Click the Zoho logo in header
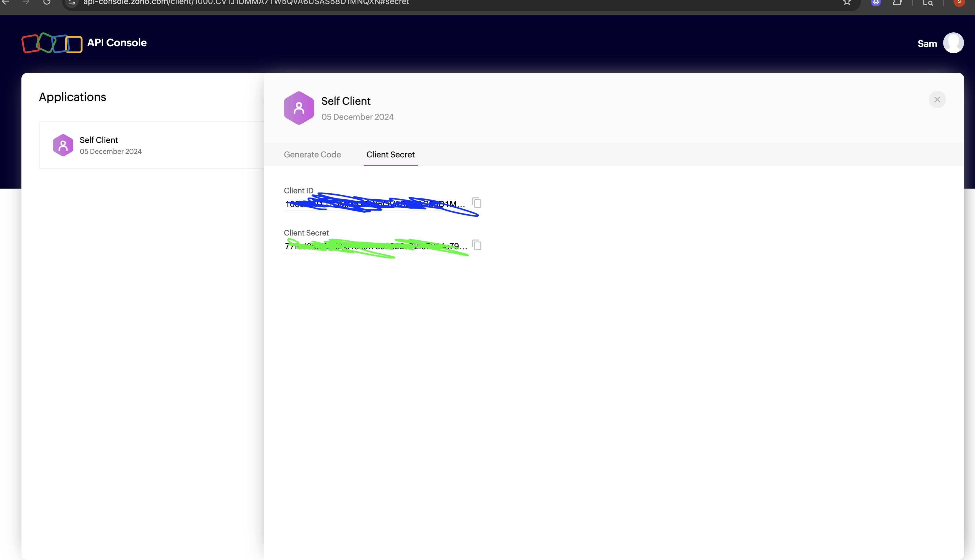 coord(52,43)
